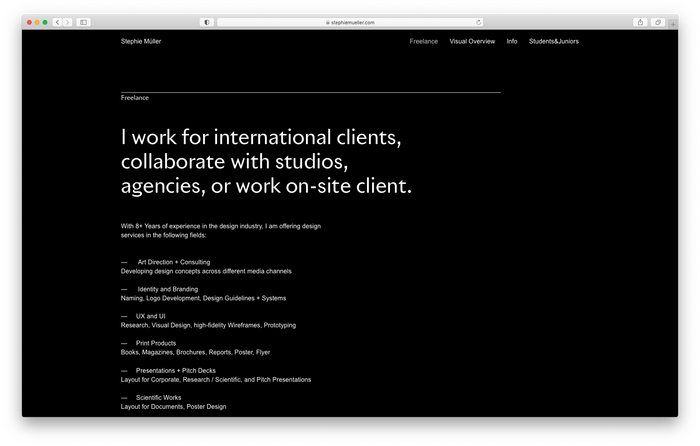
Task: Select Freelance in the navigation
Action: 424,41
